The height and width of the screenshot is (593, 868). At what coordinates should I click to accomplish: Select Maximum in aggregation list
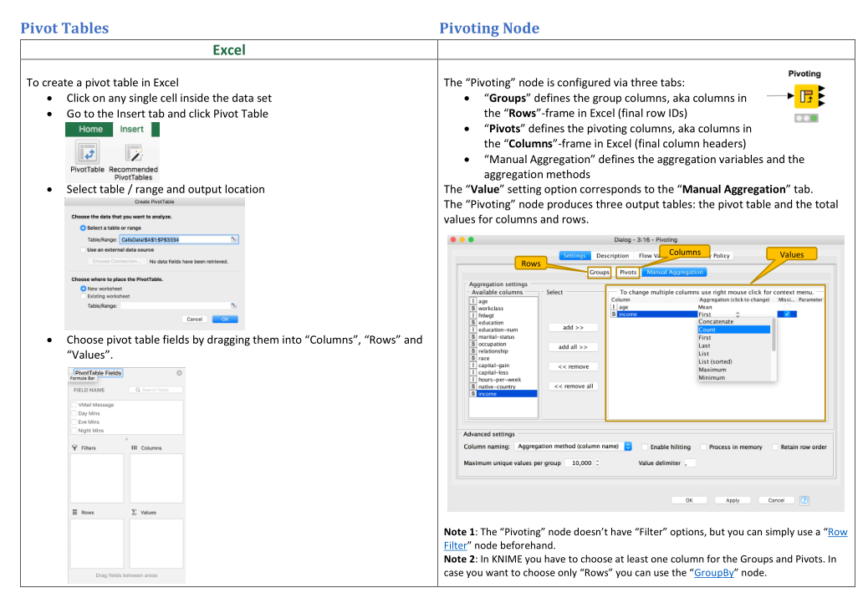[x=734, y=370]
